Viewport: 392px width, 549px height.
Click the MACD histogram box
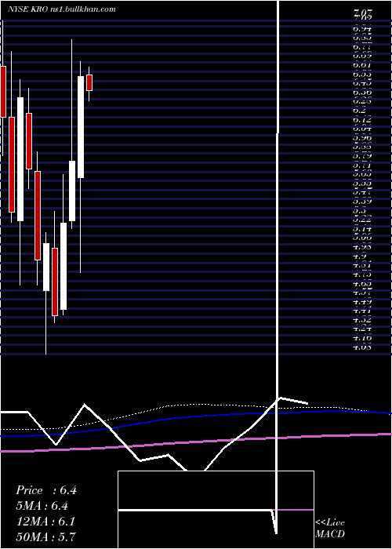[216, 510]
